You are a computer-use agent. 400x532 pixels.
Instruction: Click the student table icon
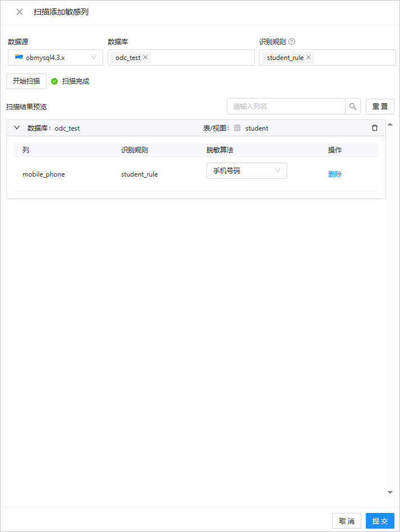point(237,128)
